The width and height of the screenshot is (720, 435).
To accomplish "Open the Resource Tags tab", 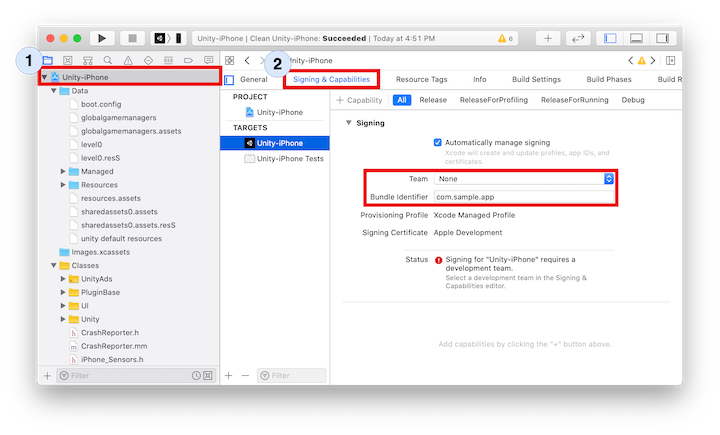I will pos(421,79).
